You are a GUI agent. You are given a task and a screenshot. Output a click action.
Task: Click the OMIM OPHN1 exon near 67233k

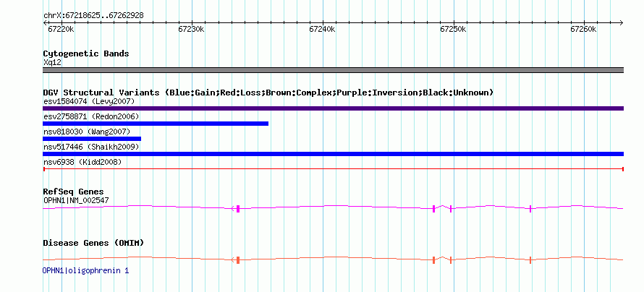(x=238, y=260)
